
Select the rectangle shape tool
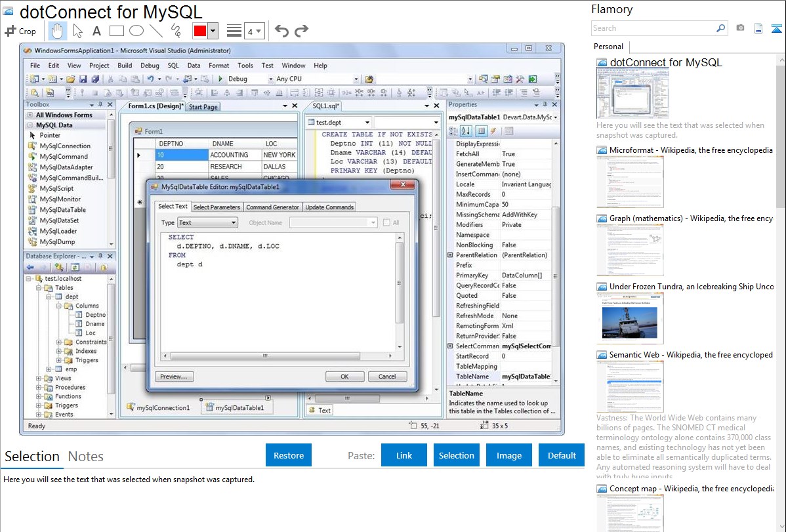pyautogui.click(x=116, y=31)
